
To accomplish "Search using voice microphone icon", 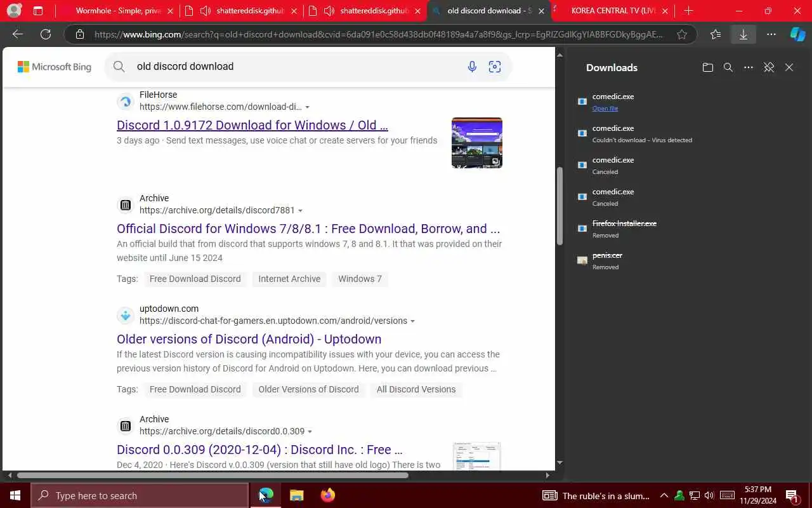I will [472, 67].
